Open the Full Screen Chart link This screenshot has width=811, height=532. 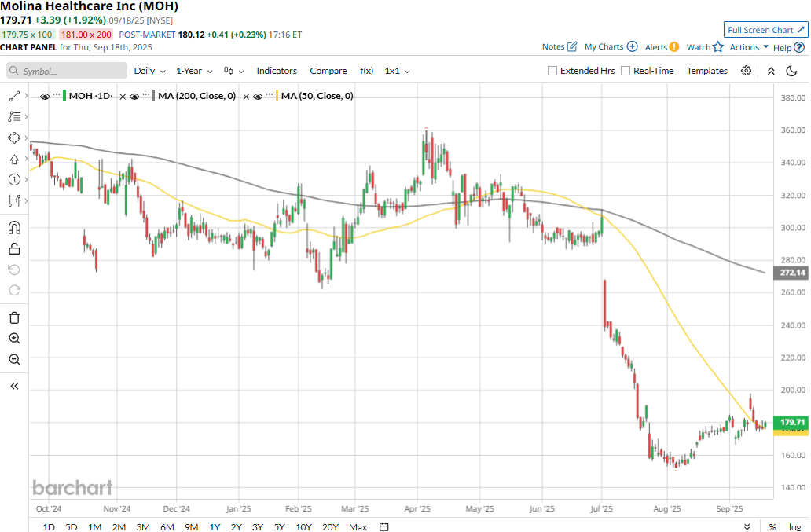pyautogui.click(x=765, y=30)
